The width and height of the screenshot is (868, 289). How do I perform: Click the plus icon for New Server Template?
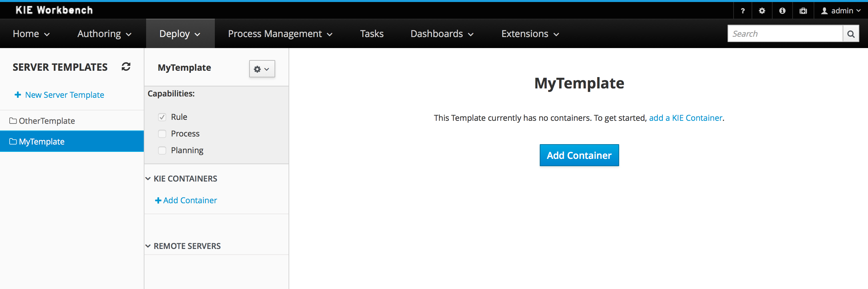(18, 95)
